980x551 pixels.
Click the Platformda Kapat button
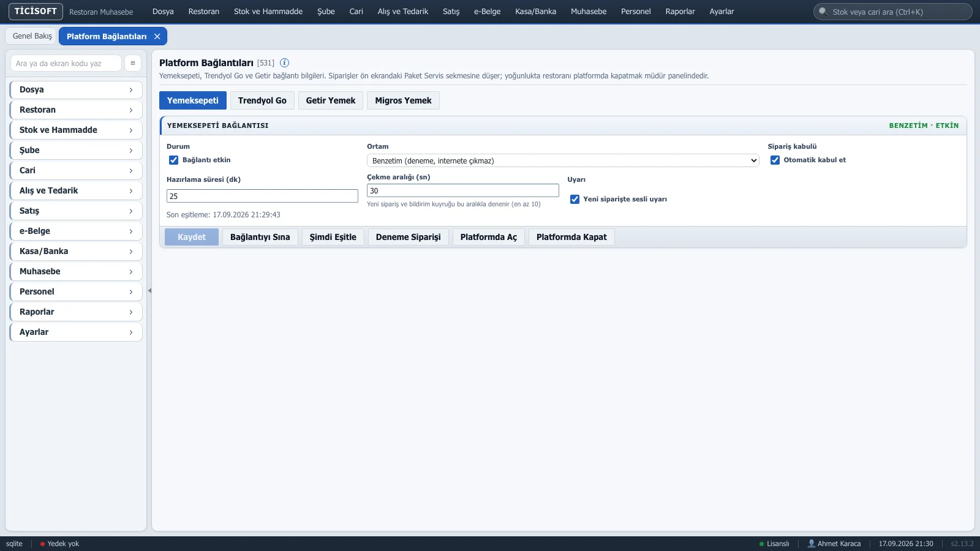tap(571, 237)
